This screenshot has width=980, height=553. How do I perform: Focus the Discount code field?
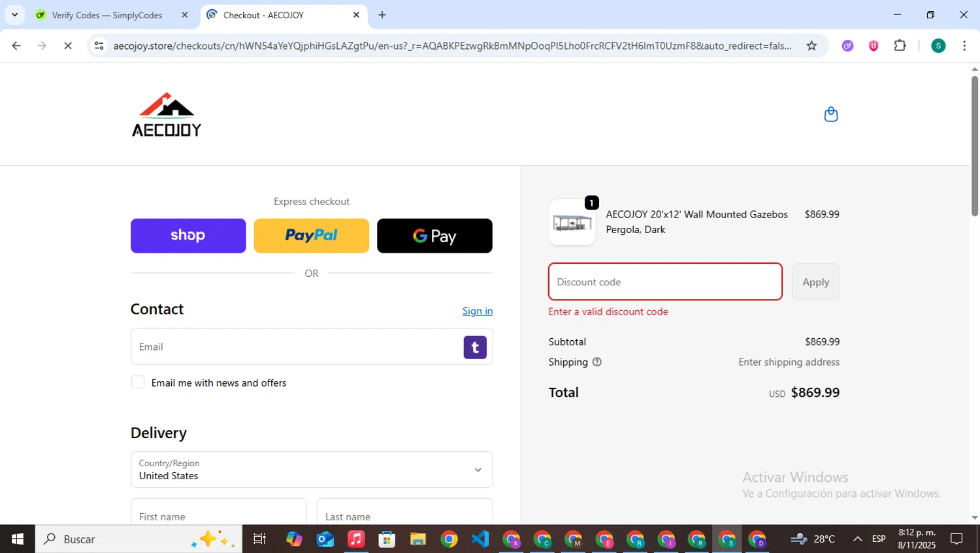(x=665, y=282)
